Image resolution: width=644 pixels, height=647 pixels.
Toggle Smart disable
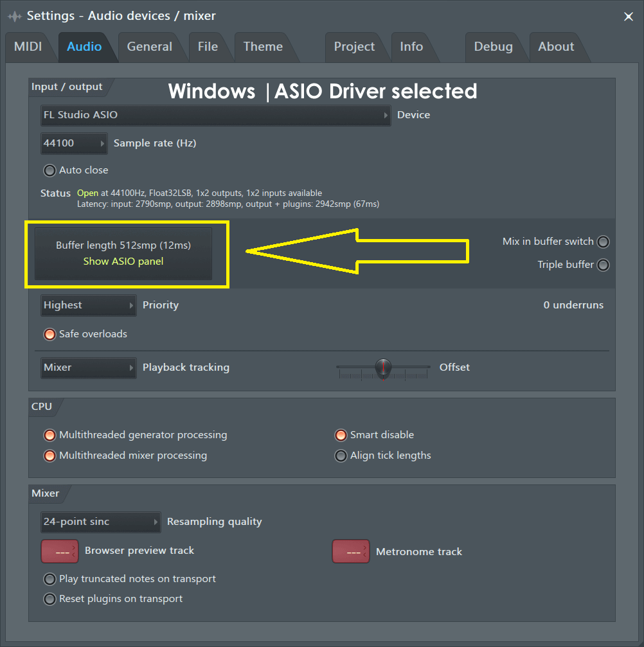[341, 435]
